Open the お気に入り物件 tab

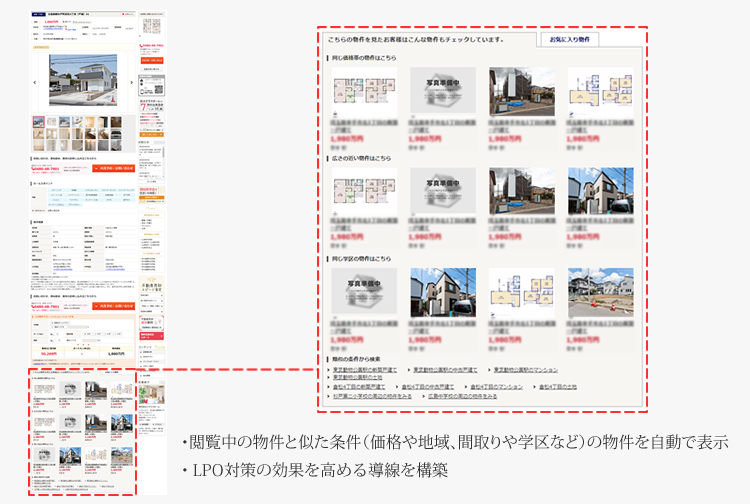point(569,39)
